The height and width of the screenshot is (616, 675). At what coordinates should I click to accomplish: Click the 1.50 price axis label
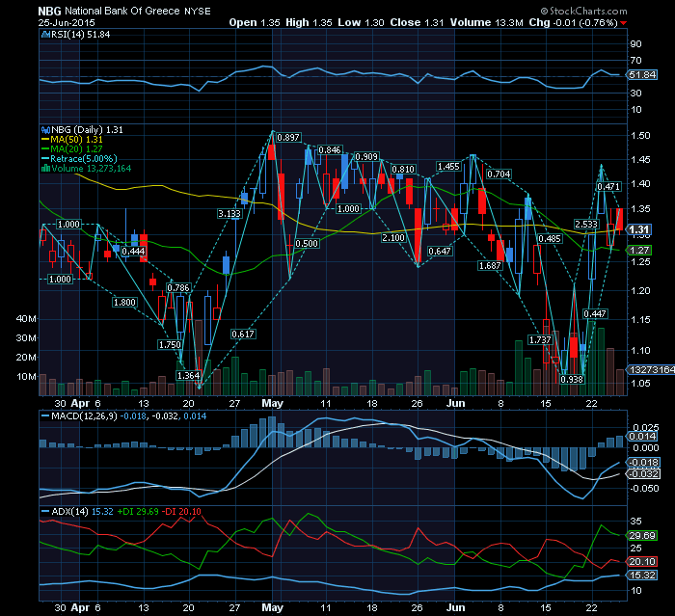[640, 136]
